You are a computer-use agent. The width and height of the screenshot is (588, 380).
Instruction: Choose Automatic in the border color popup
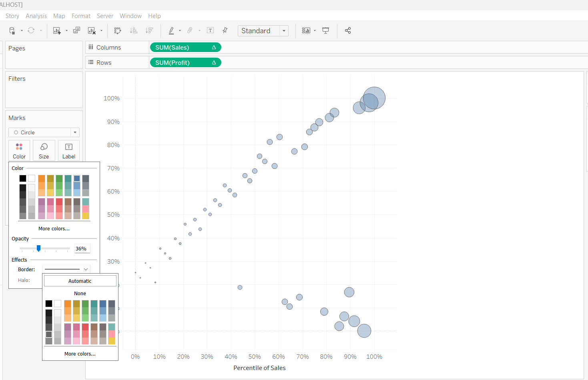[x=80, y=281]
